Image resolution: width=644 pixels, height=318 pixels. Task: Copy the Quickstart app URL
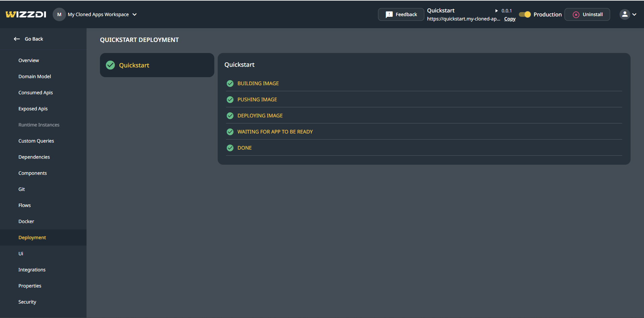coord(509,19)
